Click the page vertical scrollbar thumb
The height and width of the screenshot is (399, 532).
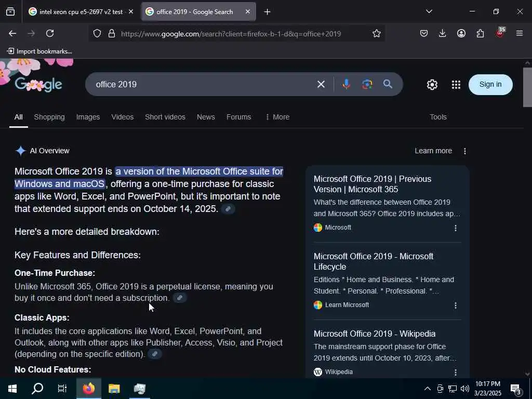tap(527, 87)
